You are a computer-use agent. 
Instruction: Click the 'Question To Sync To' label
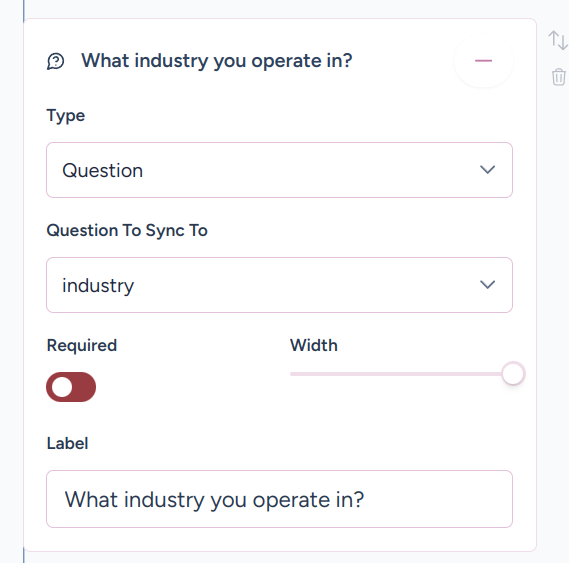127,231
